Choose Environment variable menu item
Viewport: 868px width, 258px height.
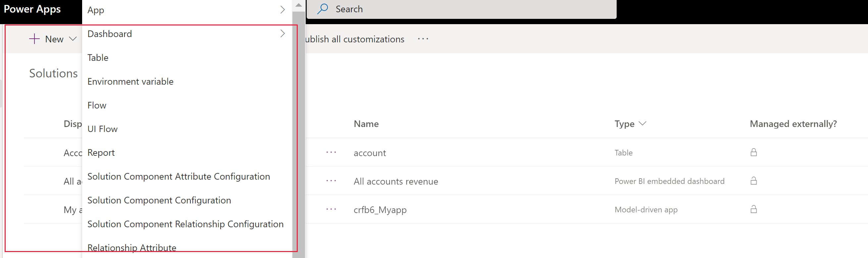[x=130, y=81]
